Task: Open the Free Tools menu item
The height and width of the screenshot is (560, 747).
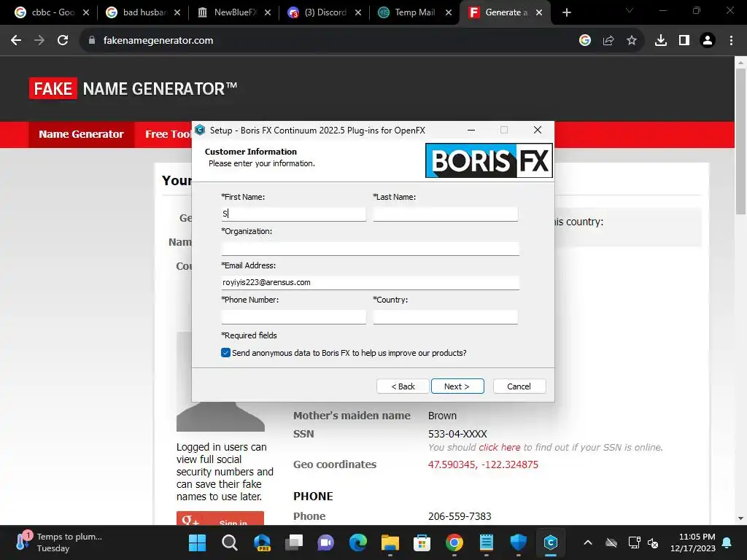Action: coord(169,134)
